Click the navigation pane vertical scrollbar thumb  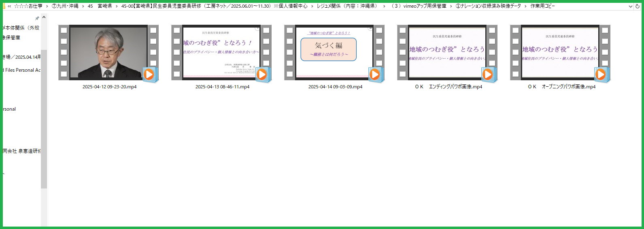coord(44,119)
